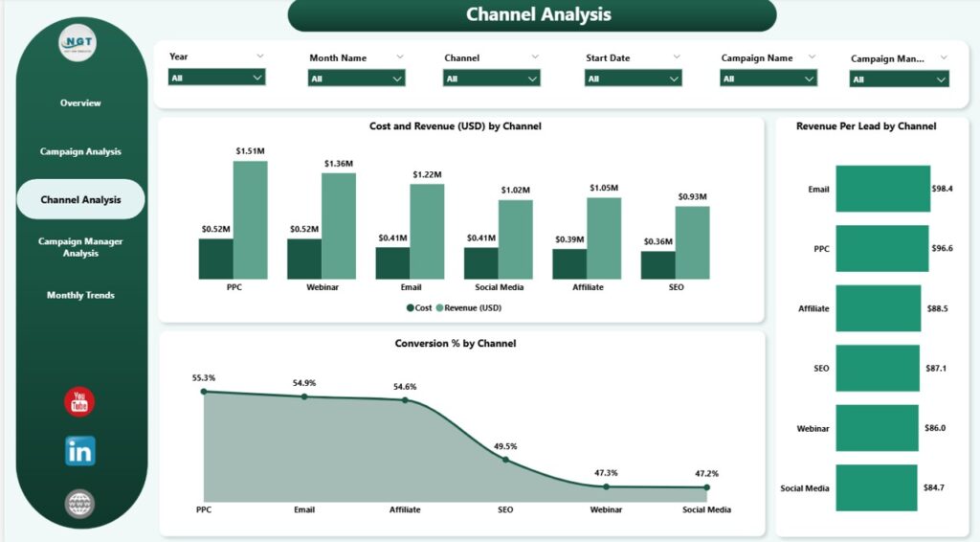Open the Channel slicer dropdown
Image resolution: width=980 pixels, height=542 pixels.
coord(491,79)
